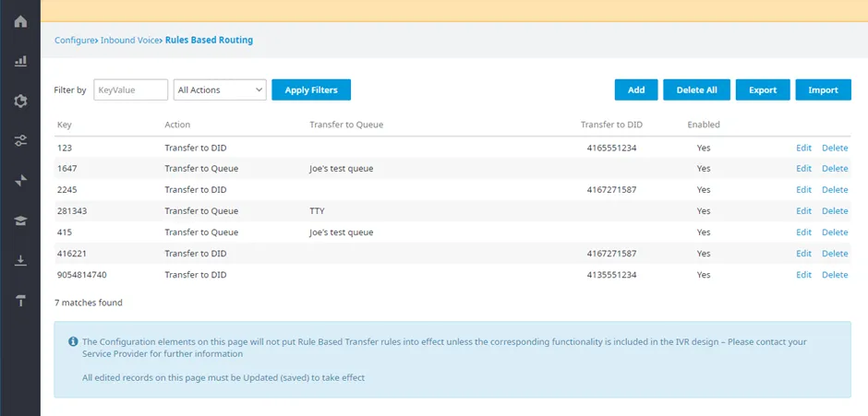Delete the rule with key 416221
Screen dimensions: 868x416
[835, 254]
